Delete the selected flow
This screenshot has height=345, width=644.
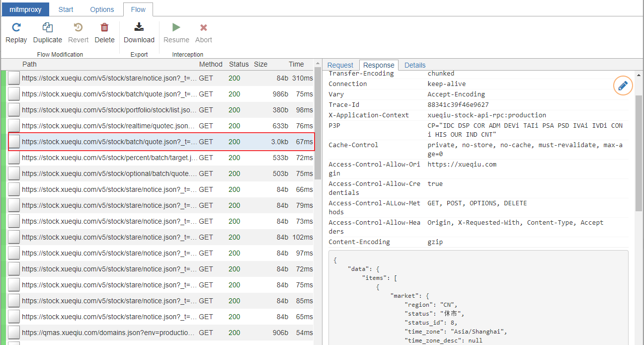(104, 33)
